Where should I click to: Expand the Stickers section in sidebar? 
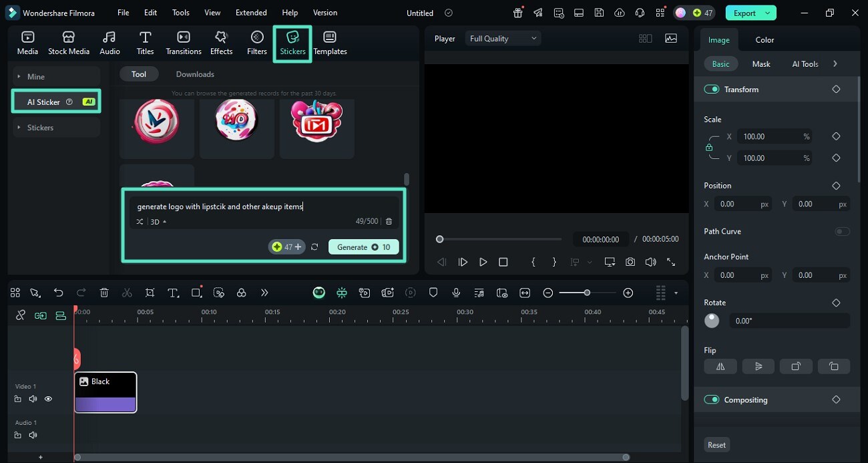tap(56, 127)
